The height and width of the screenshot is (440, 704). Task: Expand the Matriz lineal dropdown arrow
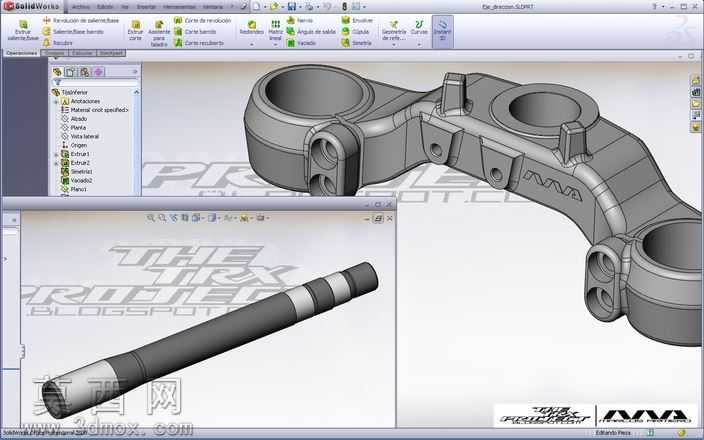tap(275, 44)
